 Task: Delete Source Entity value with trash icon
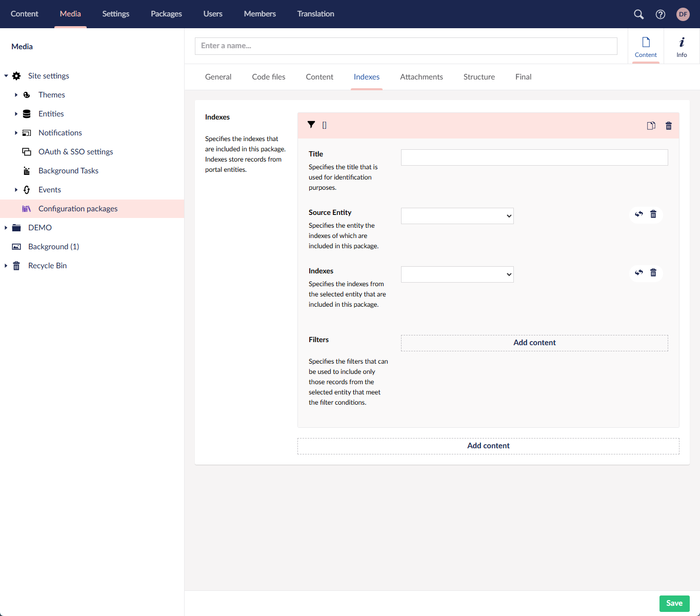(x=653, y=214)
